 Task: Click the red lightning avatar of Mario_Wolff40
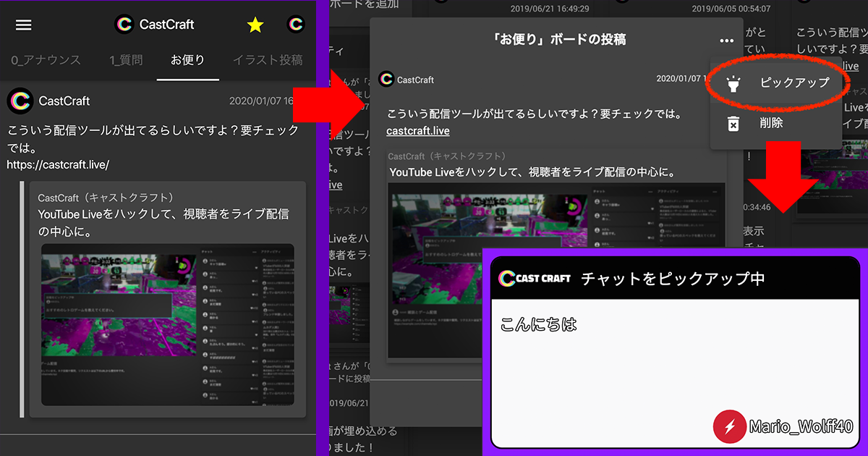point(729,426)
